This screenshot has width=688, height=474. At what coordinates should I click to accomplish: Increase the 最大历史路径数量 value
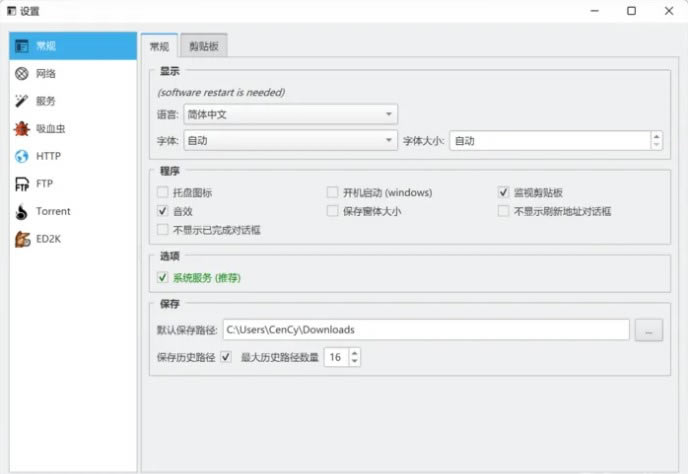coord(354,352)
